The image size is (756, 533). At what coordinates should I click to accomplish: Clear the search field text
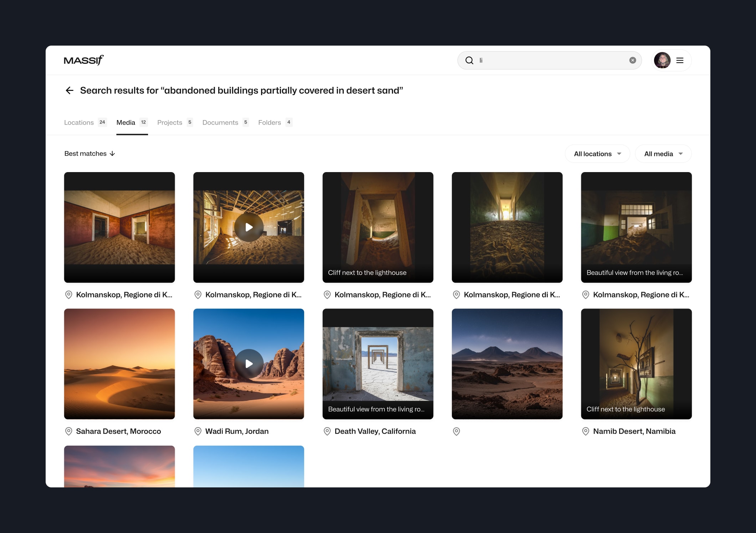633,60
